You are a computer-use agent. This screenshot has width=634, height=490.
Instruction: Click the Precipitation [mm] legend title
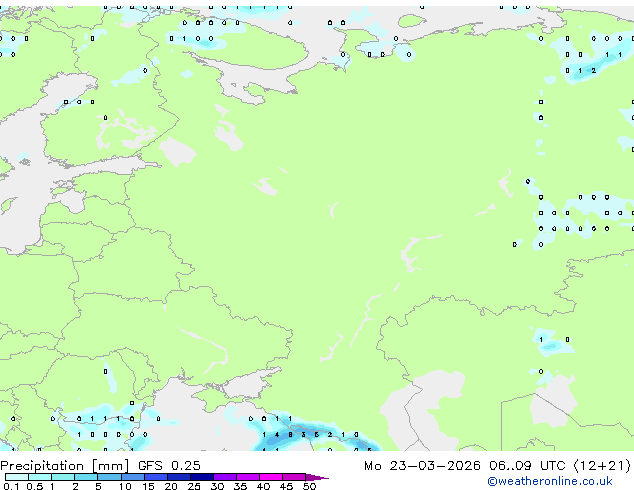point(64,466)
